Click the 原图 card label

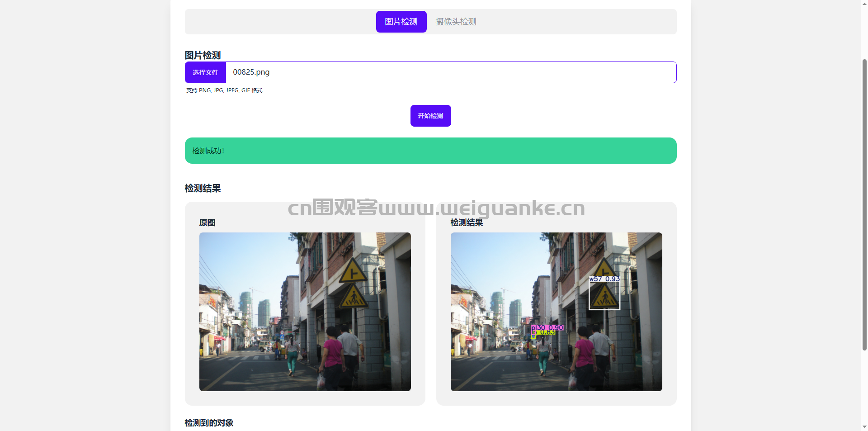pos(207,223)
